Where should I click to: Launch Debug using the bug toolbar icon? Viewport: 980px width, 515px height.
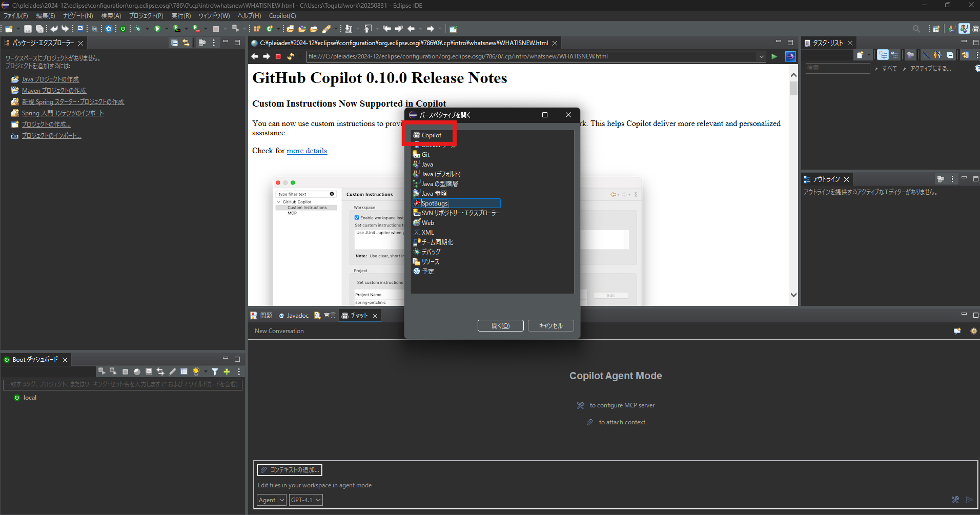(137, 29)
